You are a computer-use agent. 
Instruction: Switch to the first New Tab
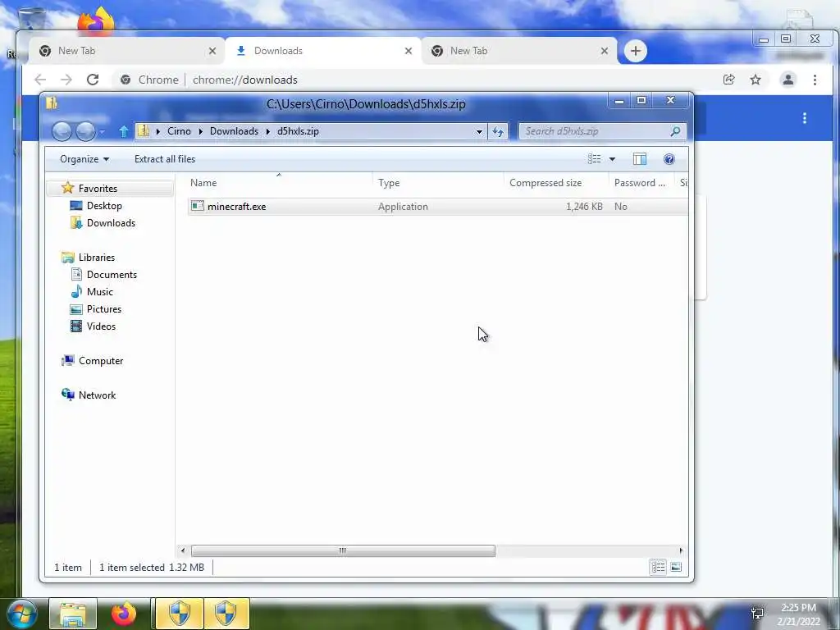[x=126, y=51]
